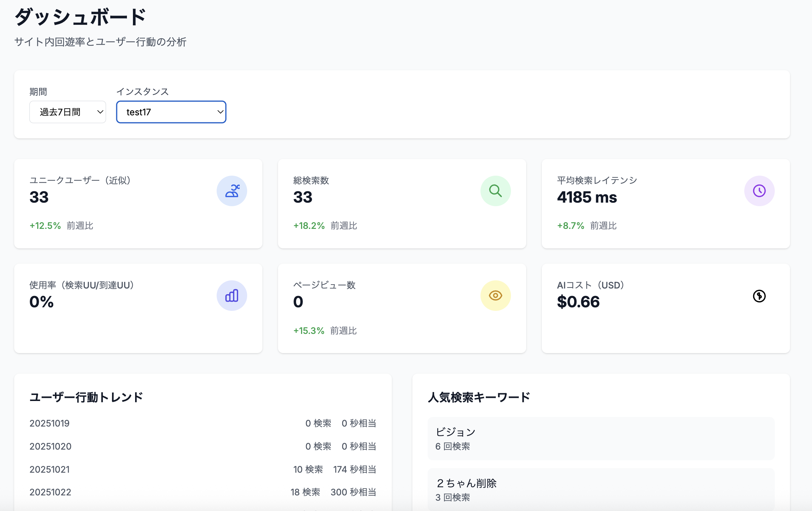The height and width of the screenshot is (511, 812).
Task: Click the ダッシュボード page title
Action: click(80, 16)
